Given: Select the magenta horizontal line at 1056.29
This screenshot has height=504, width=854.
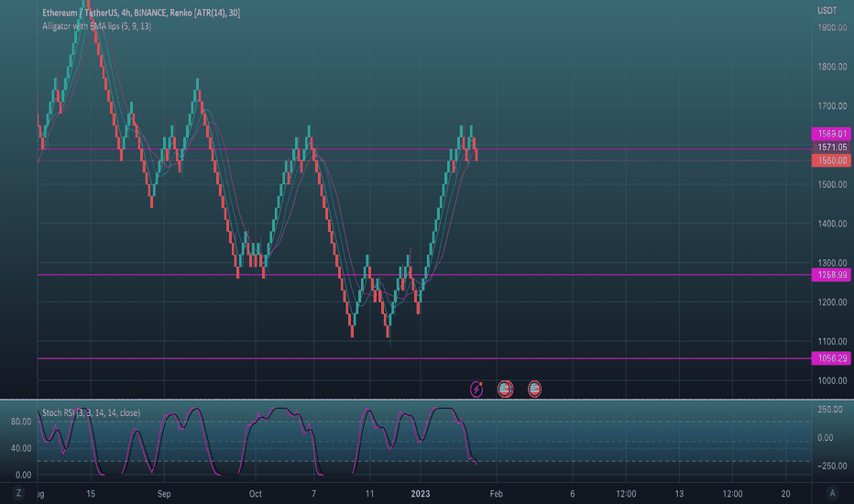Looking at the screenshot, I should [x=424, y=358].
